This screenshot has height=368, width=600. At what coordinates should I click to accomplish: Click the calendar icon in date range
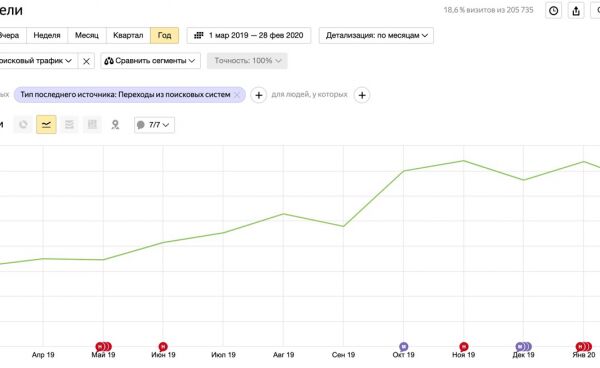pos(199,35)
